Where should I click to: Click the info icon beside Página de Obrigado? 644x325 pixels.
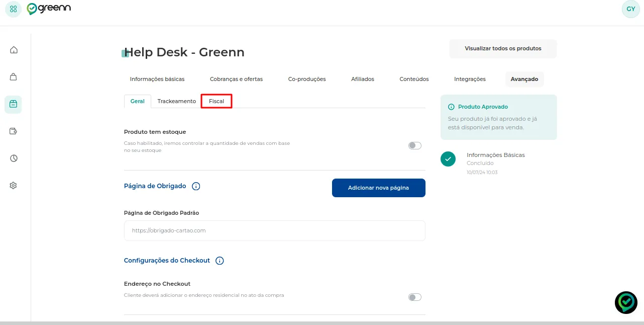point(196,186)
